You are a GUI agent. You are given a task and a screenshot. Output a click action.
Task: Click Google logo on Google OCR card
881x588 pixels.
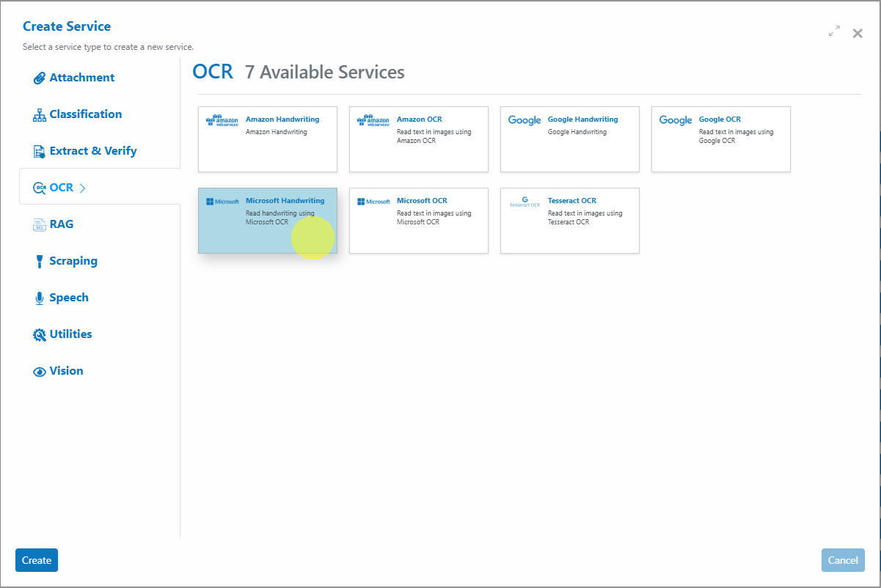click(676, 120)
